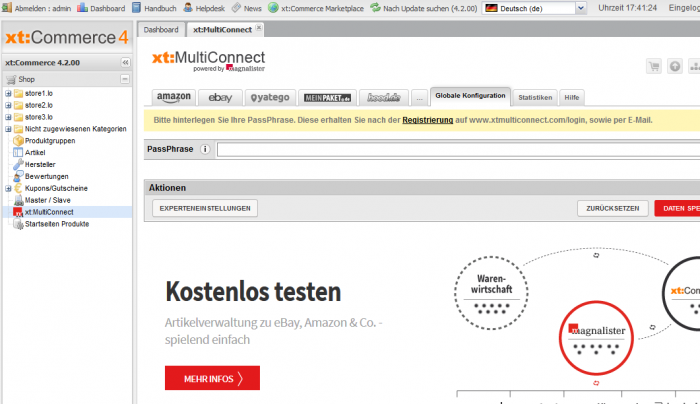Open Kupons/Gutscheine in the tree
The height and width of the screenshot is (404, 700).
[x=51, y=188]
